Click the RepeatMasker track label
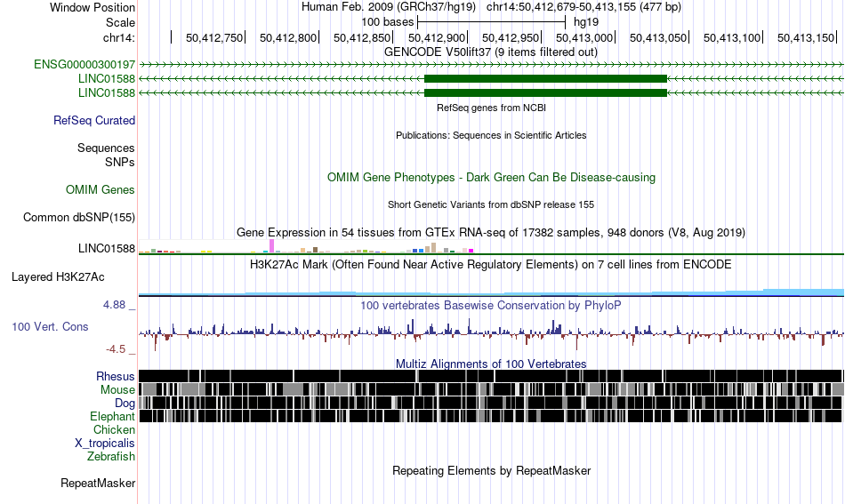The height and width of the screenshot is (504, 845). (98, 483)
